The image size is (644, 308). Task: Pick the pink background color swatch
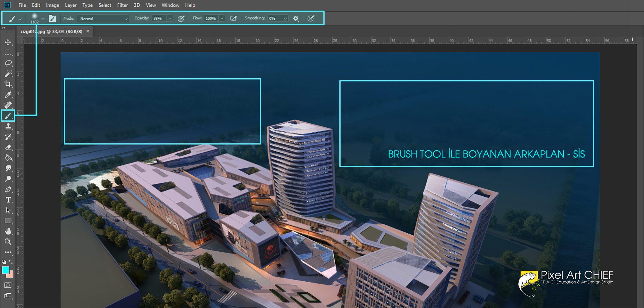point(11,275)
